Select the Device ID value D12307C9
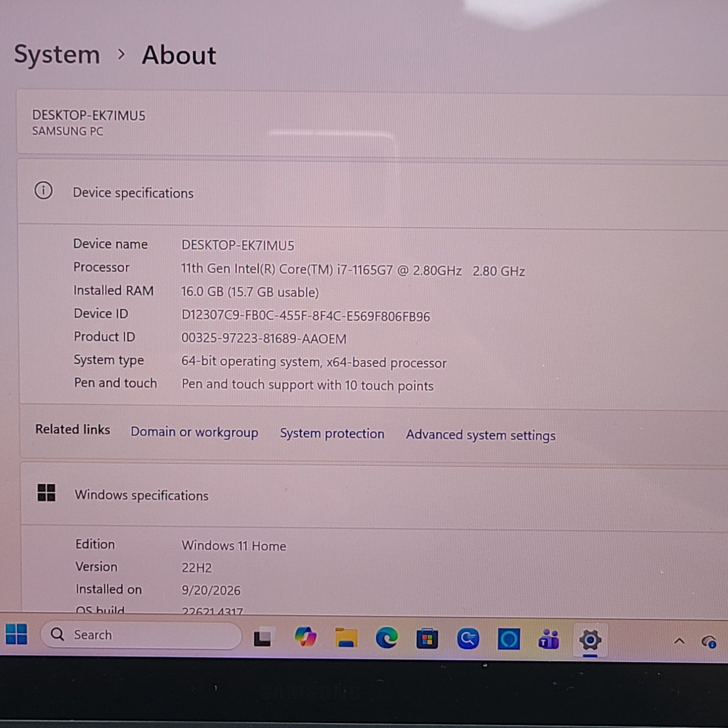728x728 pixels. (306, 316)
